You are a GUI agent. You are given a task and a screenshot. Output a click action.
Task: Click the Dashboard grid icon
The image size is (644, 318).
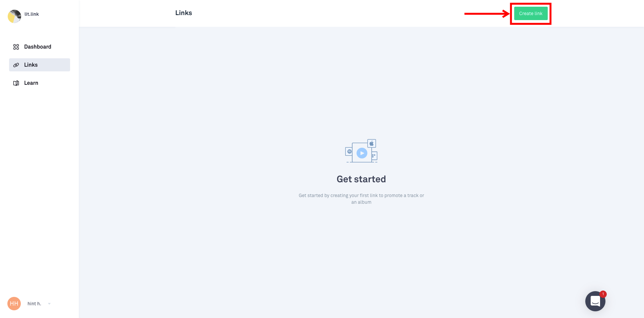(x=16, y=47)
